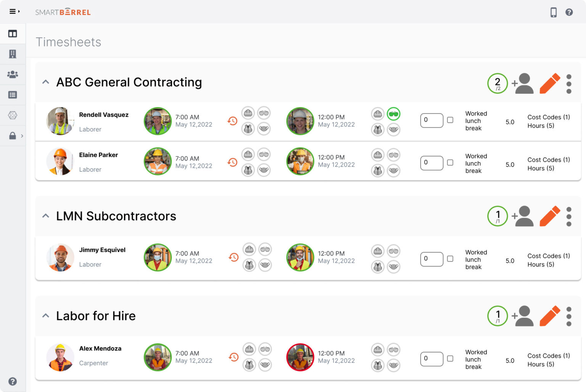The width and height of the screenshot is (586, 392).
Task: Check the checkbox in Jimmy Esquivel's row
Action: [451, 259]
